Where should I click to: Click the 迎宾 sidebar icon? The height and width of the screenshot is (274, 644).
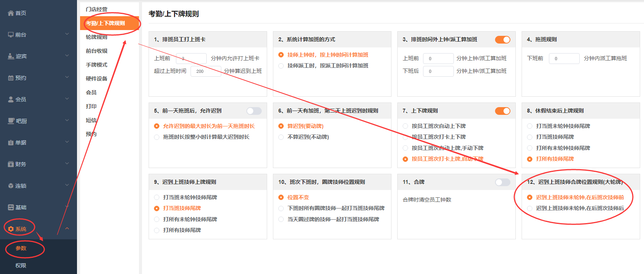click(11, 56)
